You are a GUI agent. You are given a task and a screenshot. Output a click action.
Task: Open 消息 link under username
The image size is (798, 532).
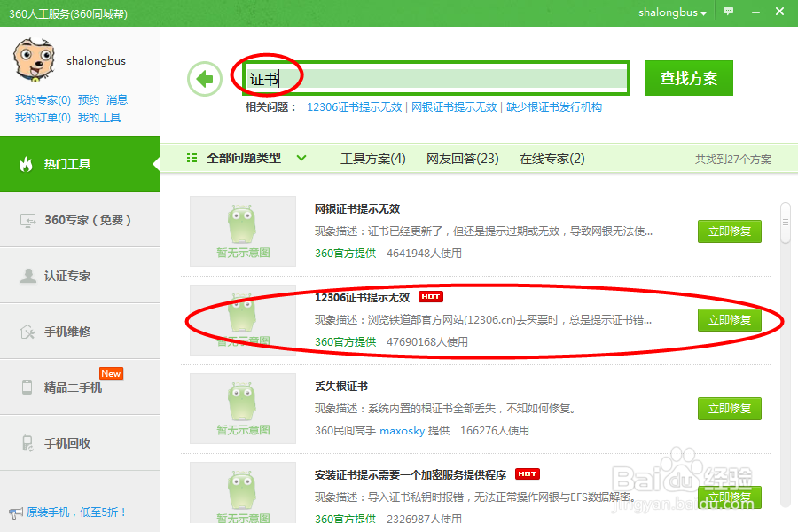pos(117,100)
